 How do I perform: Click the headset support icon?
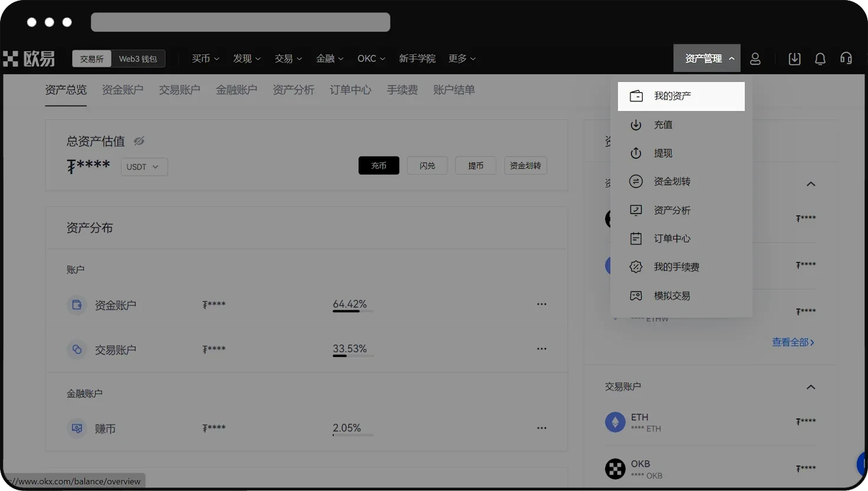tap(846, 59)
